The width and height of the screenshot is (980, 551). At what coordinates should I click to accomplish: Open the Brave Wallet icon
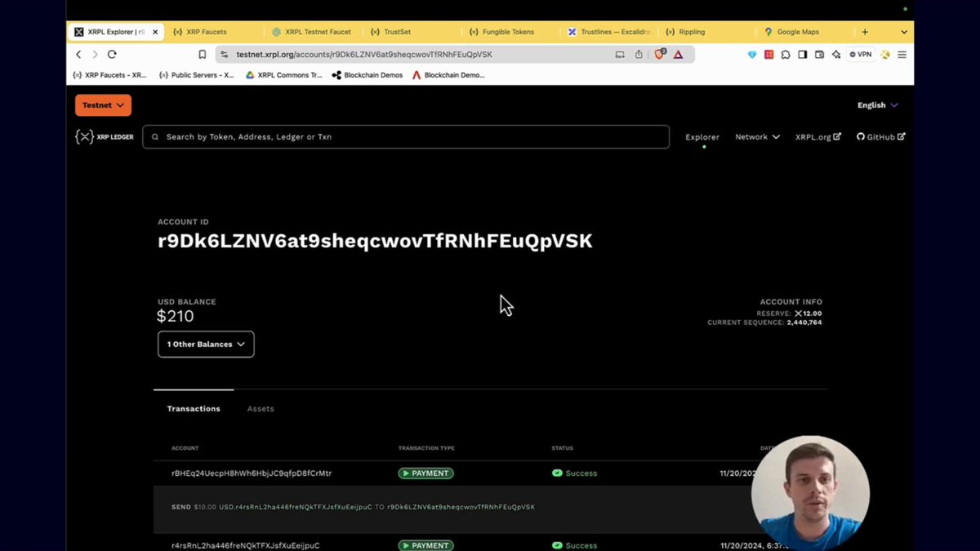819,55
